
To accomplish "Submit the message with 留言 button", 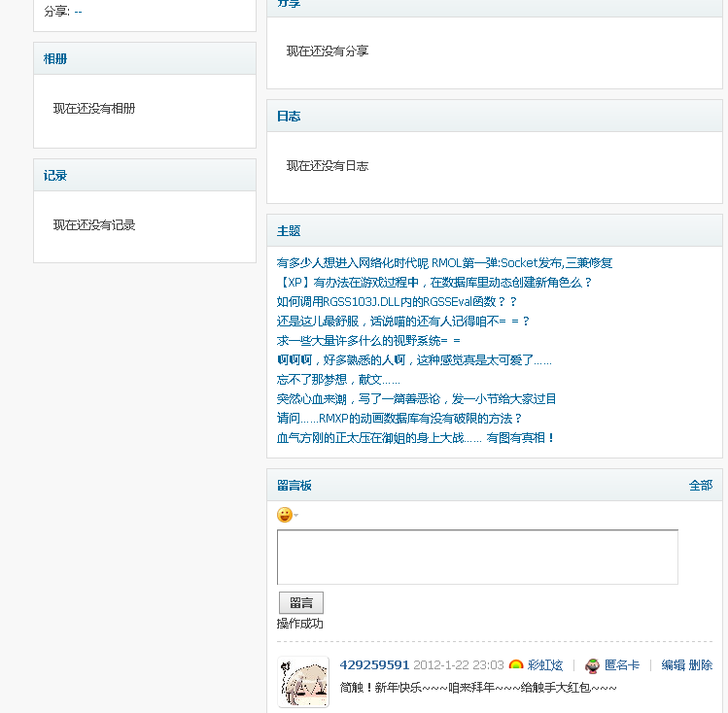I will click(x=301, y=602).
